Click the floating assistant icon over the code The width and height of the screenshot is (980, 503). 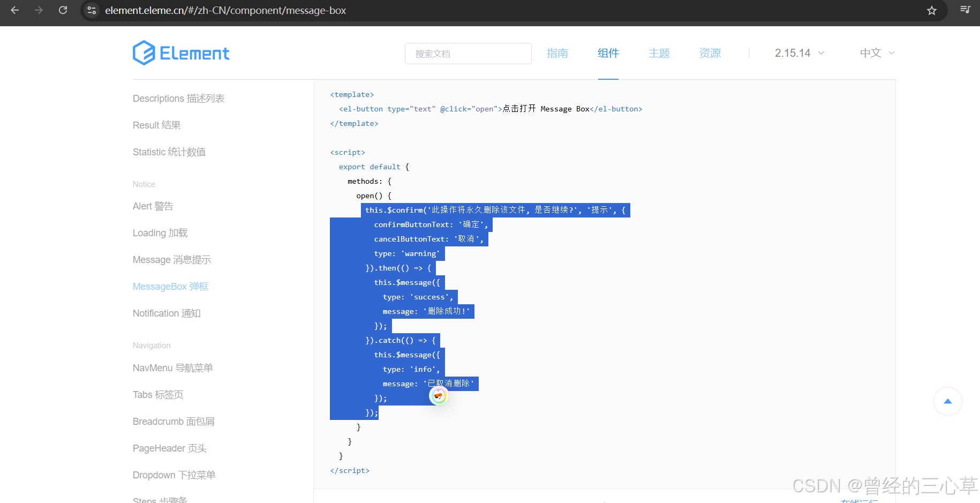tap(439, 396)
